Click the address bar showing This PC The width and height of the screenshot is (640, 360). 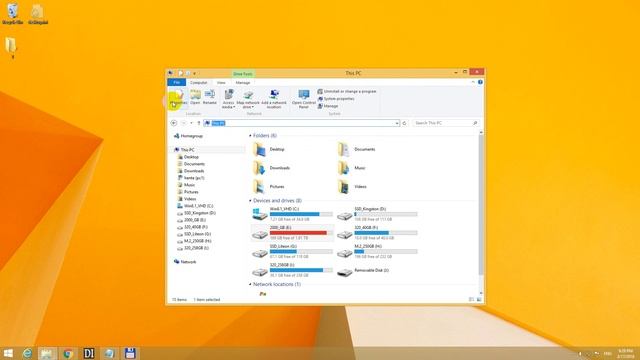pyautogui.click(x=302, y=123)
